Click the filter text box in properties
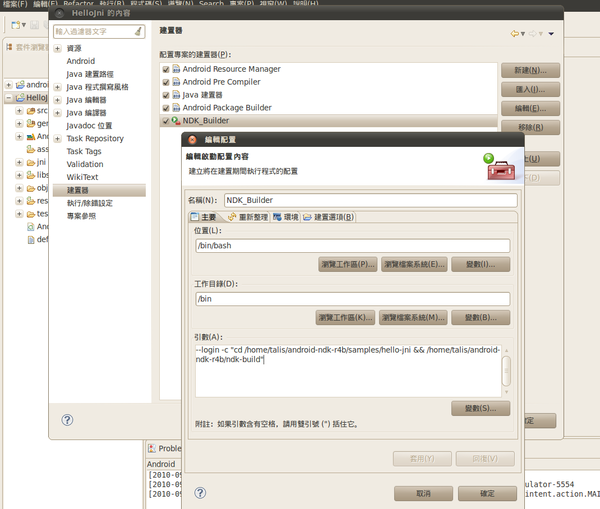 click(x=99, y=31)
